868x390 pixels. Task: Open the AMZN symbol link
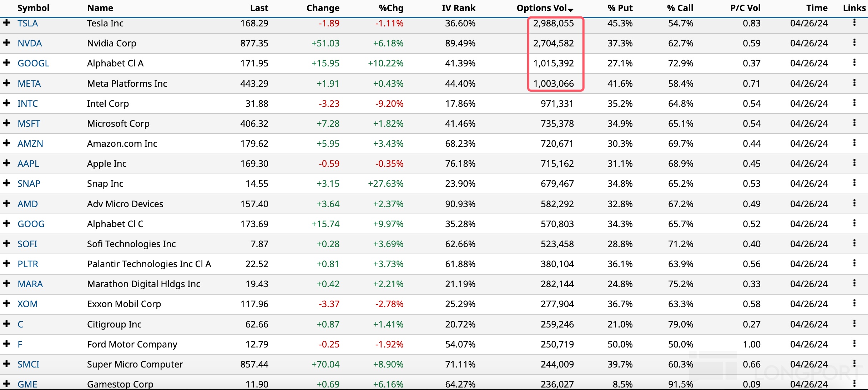(x=30, y=144)
